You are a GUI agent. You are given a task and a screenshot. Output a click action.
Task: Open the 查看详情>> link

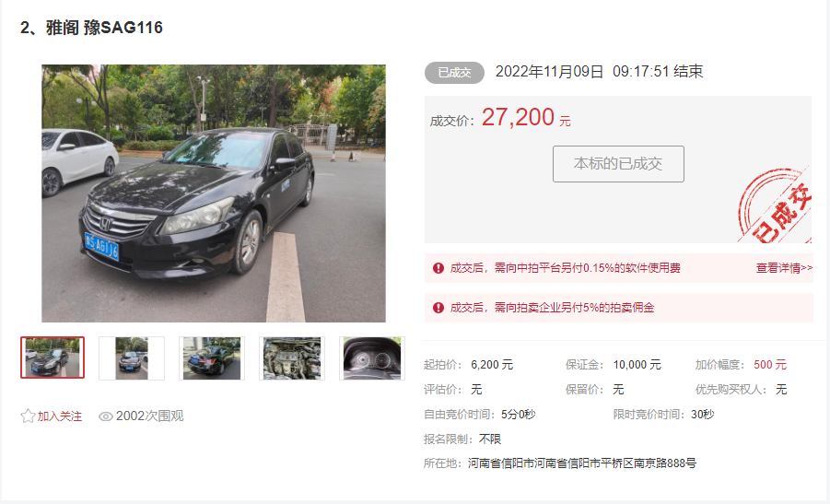pyautogui.click(x=784, y=268)
